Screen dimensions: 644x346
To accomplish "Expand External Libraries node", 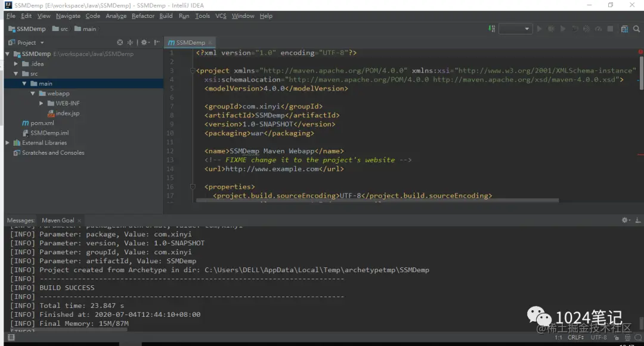I will point(7,143).
